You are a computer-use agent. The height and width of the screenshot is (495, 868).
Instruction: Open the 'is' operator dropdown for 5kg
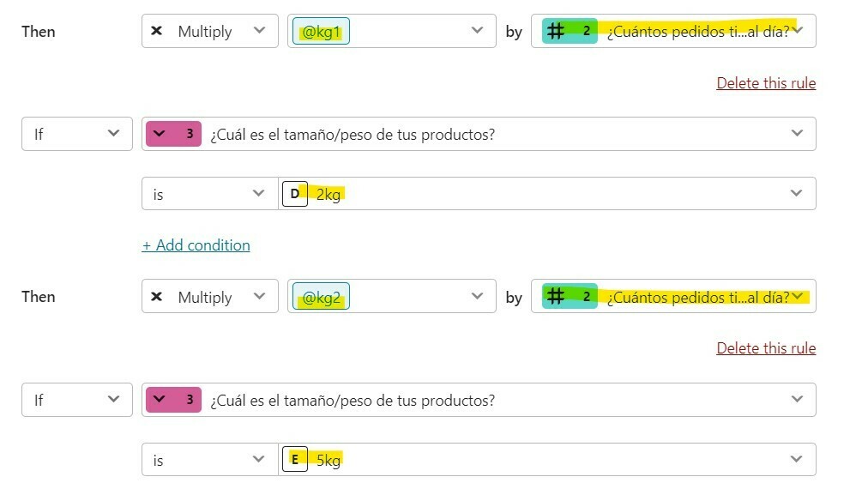(210, 460)
